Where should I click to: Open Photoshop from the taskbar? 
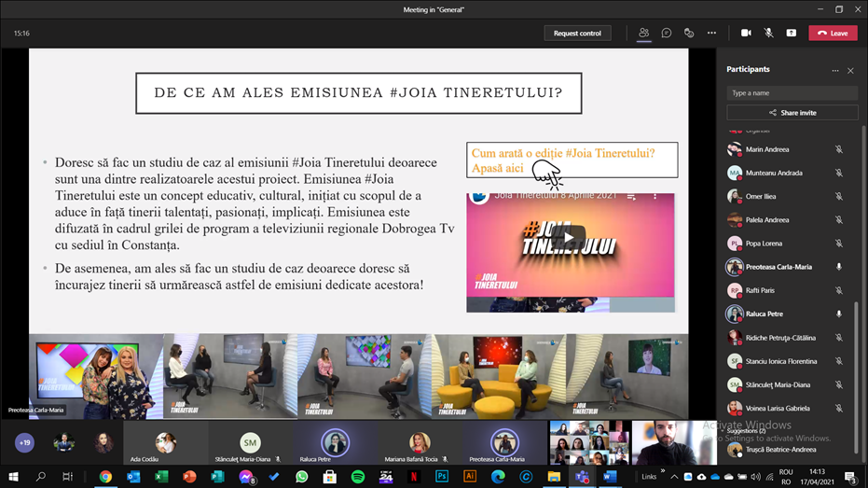click(442, 477)
